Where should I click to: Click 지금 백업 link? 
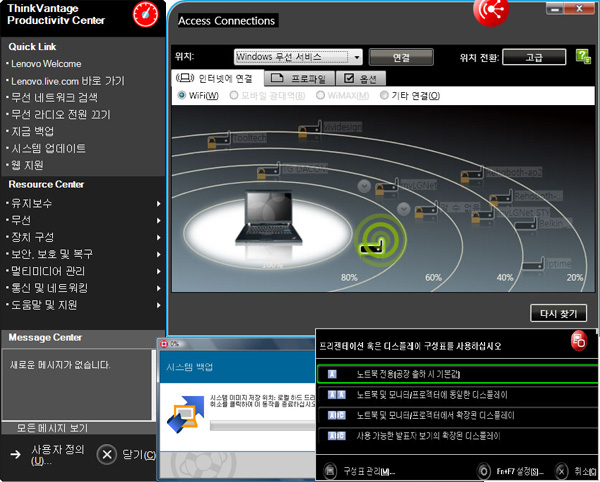pos(33,131)
